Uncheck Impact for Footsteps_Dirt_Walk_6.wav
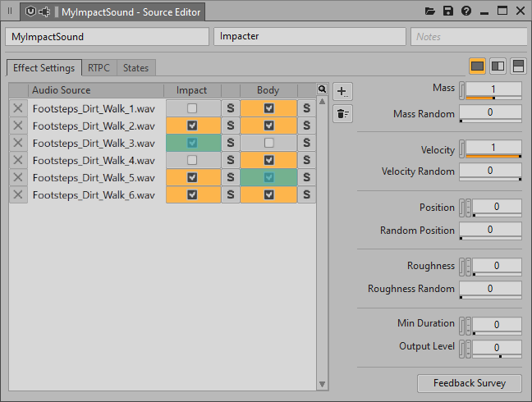Viewport: 532px width, 402px height. point(192,194)
